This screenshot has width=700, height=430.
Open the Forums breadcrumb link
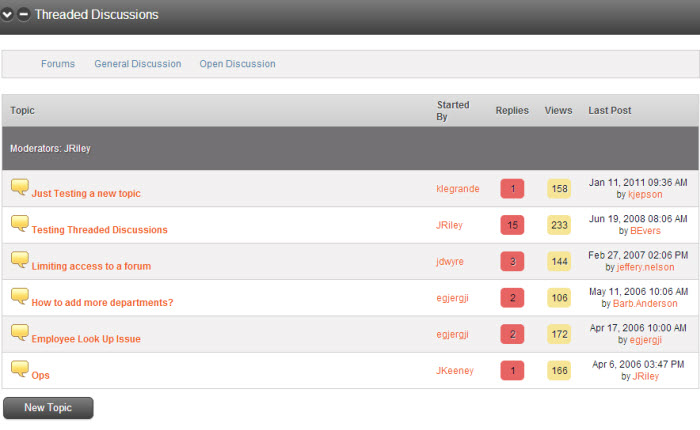pyautogui.click(x=58, y=64)
